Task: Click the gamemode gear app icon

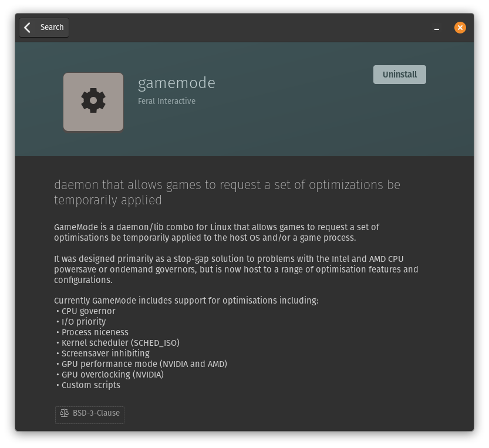Action: (x=93, y=102)
